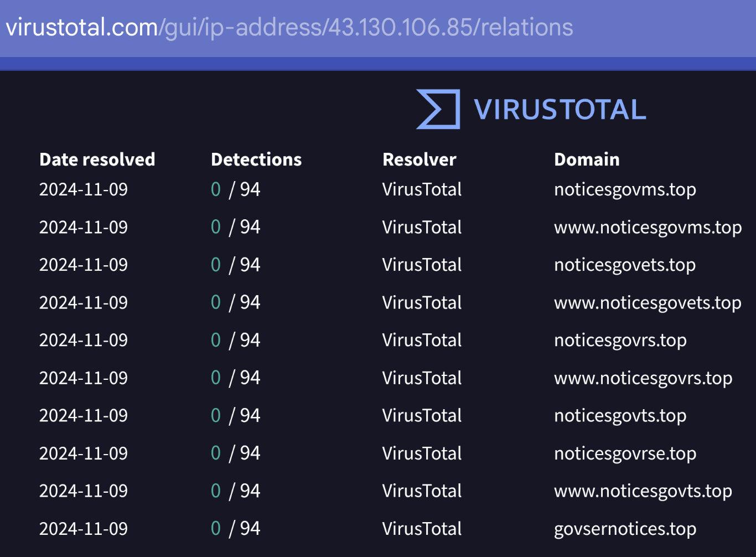Open domain noticesgovms.top
The image size is (756, 557).
pyautogui.click(x=625, y=189)
